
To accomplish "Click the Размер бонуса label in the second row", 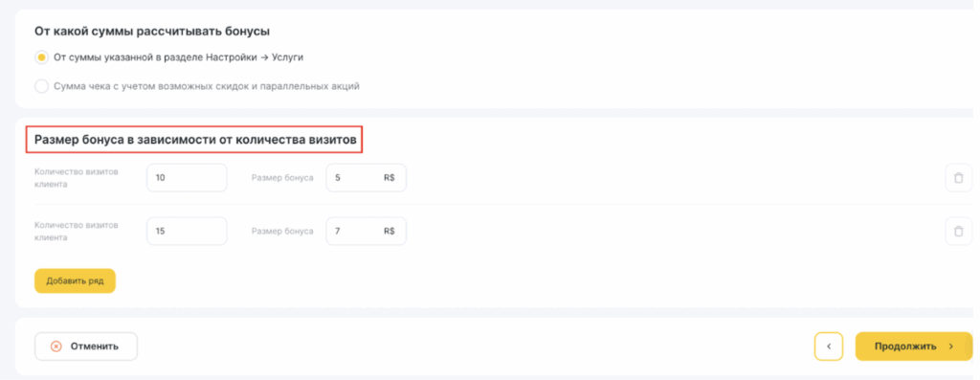I will point(282,232).
